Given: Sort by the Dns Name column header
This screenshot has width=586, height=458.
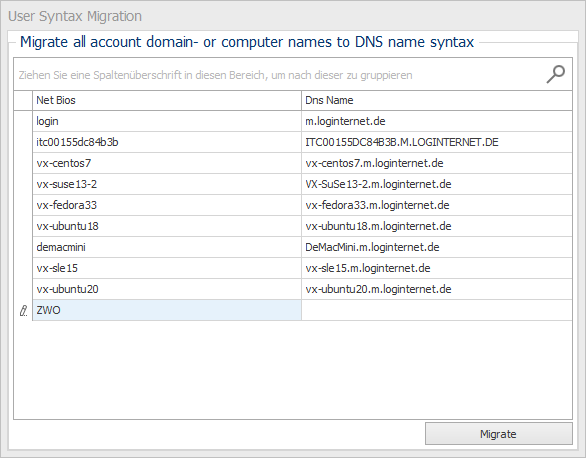Looking at the screenshot, I should tap(437, 100).
